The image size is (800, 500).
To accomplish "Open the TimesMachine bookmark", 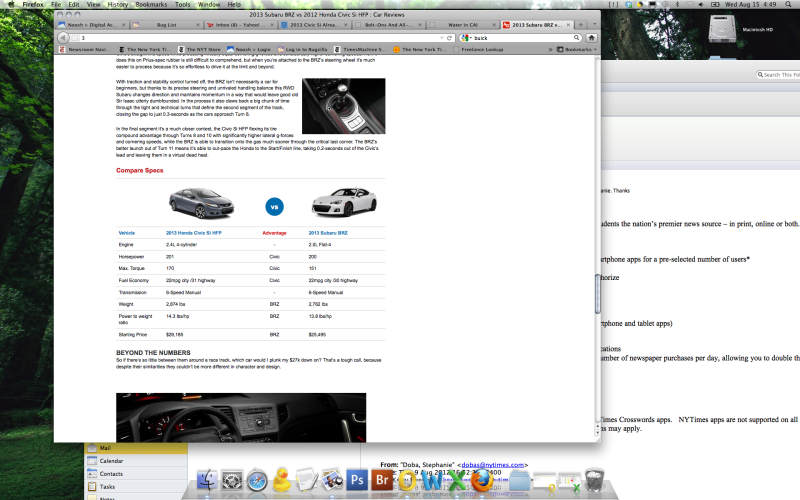I will pyautogui.click(x=360, y=49).
